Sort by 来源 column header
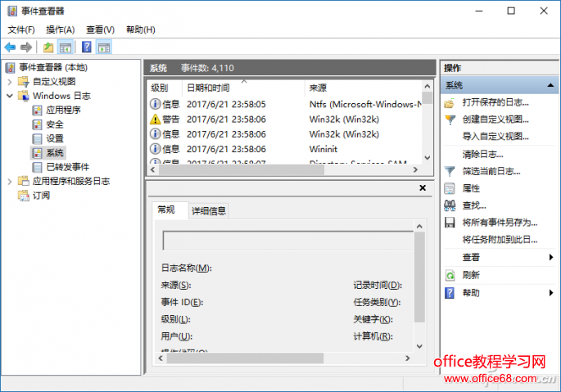Viewport: 561px width, 392px height. tap(363, 88)
